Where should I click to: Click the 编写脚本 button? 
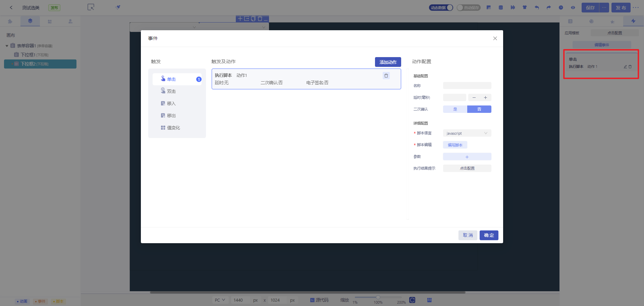point(455,145)
